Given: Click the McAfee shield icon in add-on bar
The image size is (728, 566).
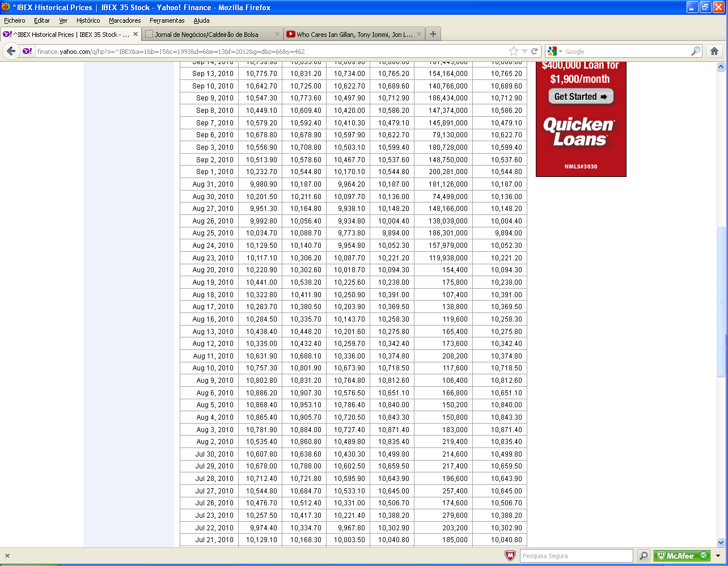Looking at the screenshot, I should click(x=510, y=556).
